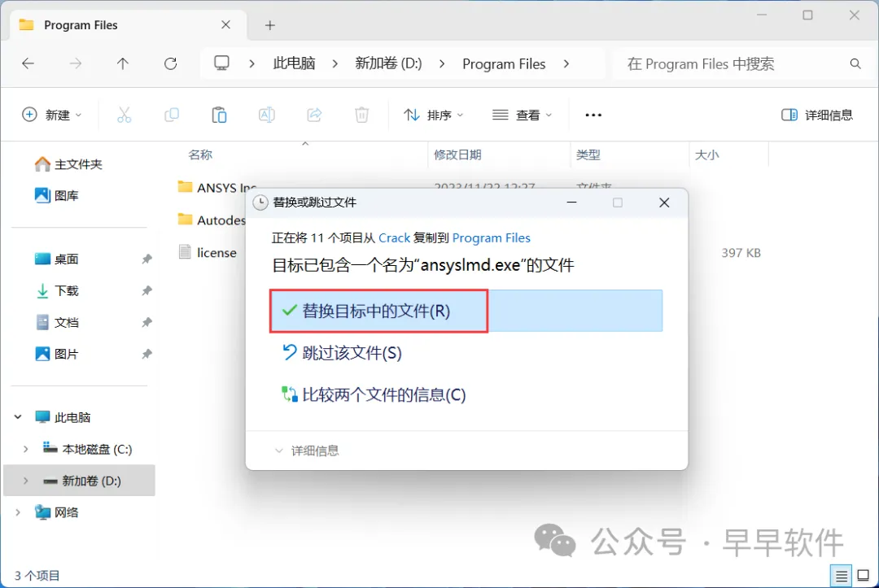Screen dimensions: 879x588
Task: Select 网络 in the sidebar
Action: pos(56,512)
